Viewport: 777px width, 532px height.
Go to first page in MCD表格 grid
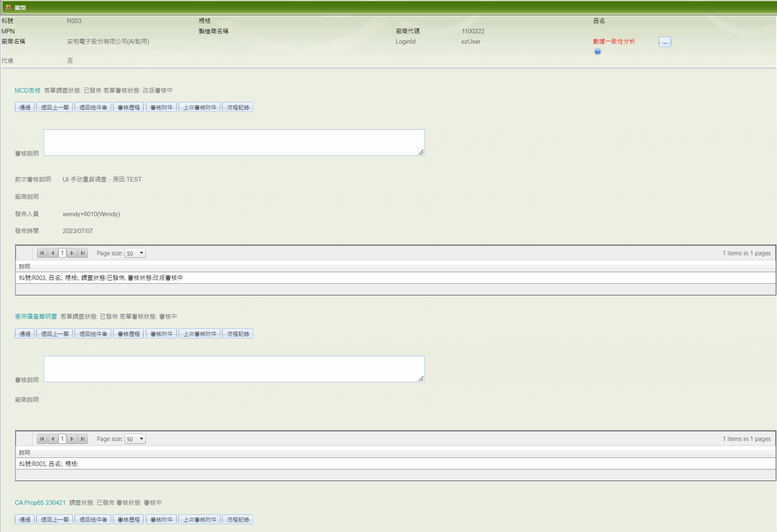click(42, 253)
